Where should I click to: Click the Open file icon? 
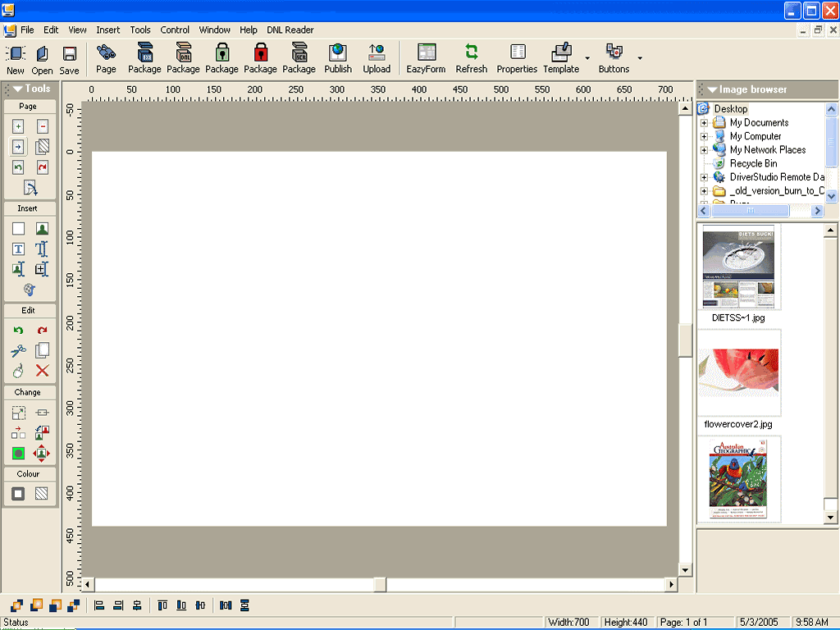[x=42, y=53]
